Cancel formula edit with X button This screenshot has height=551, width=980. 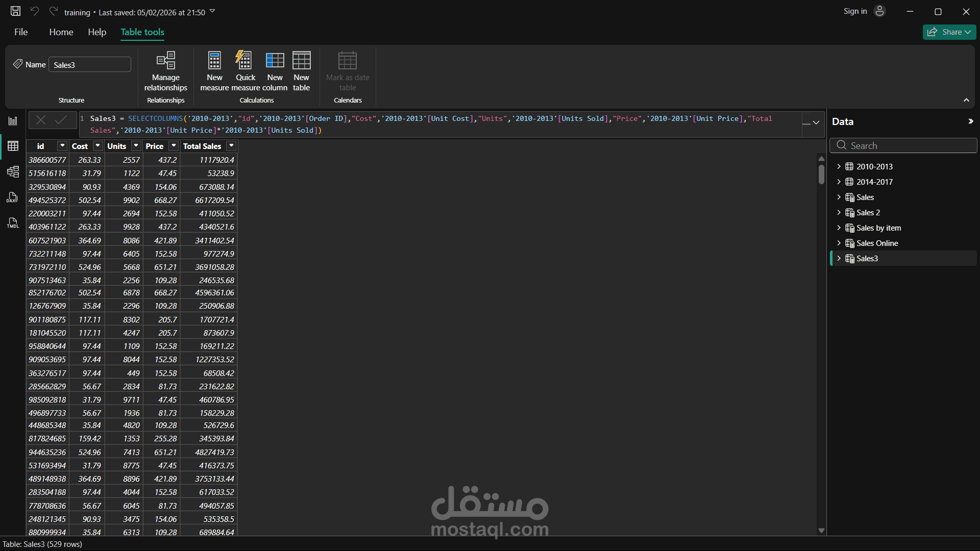click(x=41, y=120)
